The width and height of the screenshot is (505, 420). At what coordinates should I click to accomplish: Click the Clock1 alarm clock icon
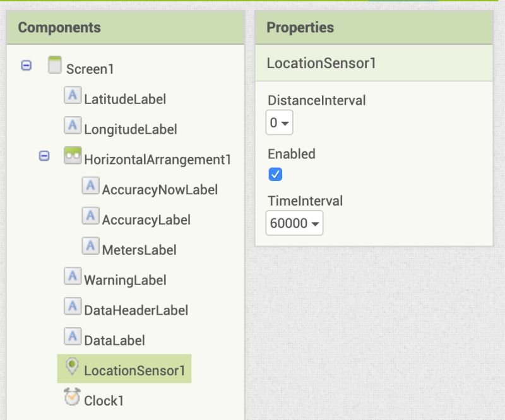click(x=73, y=397)
